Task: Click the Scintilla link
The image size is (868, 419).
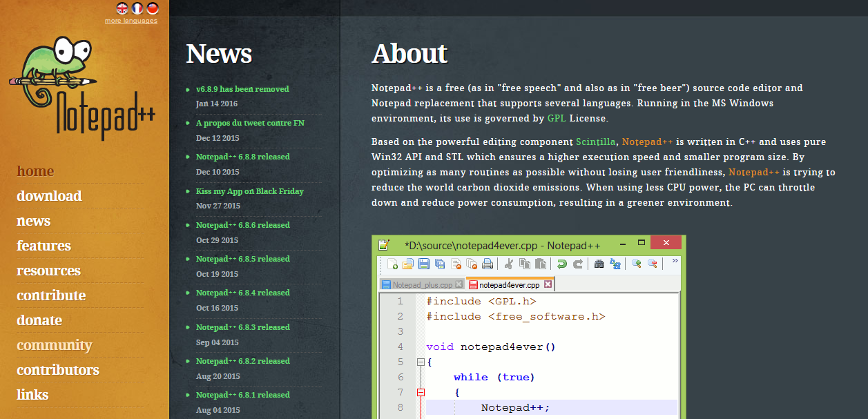Action: click(596, 142)
